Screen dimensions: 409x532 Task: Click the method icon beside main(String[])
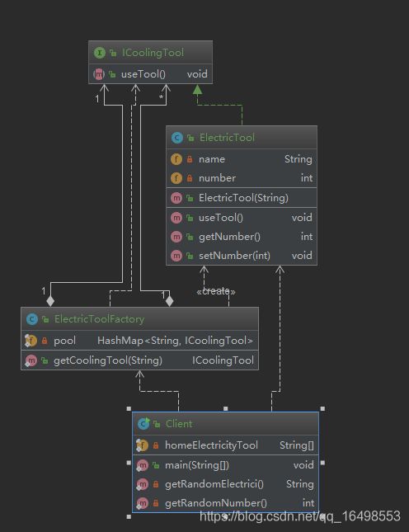(142, 465)
